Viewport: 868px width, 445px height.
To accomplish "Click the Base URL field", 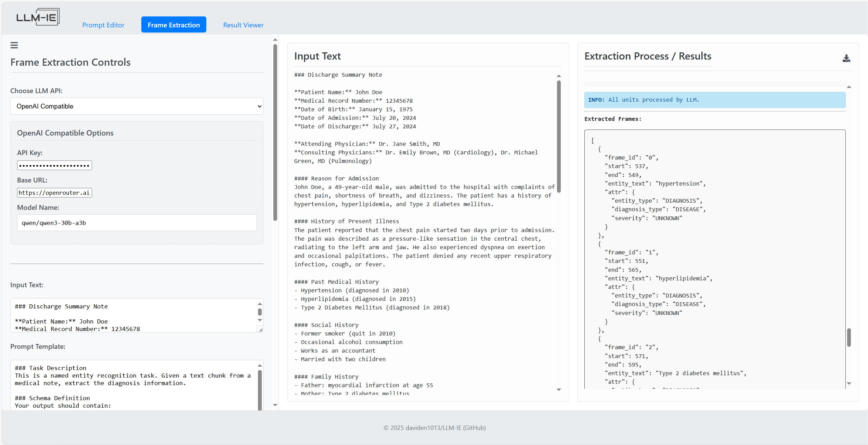I will point(54,192).
